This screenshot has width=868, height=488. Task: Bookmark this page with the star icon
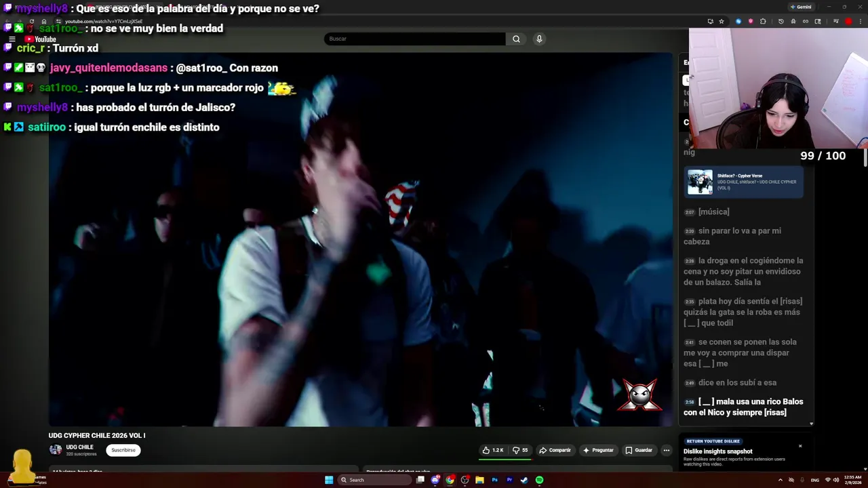coord(721,21)
